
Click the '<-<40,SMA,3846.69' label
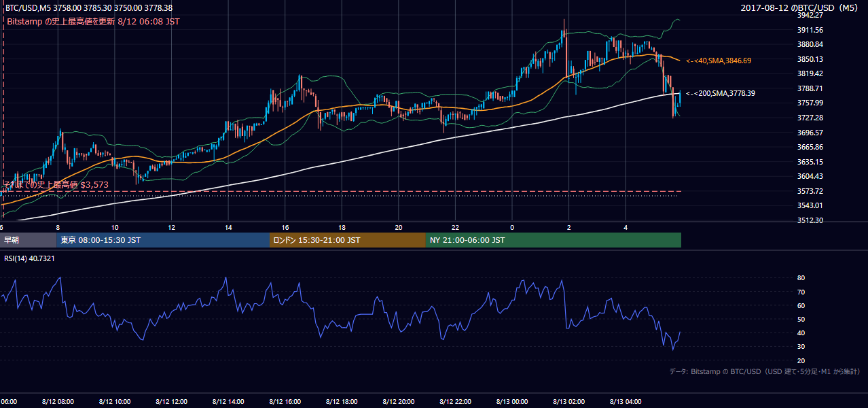pos(719,61)
